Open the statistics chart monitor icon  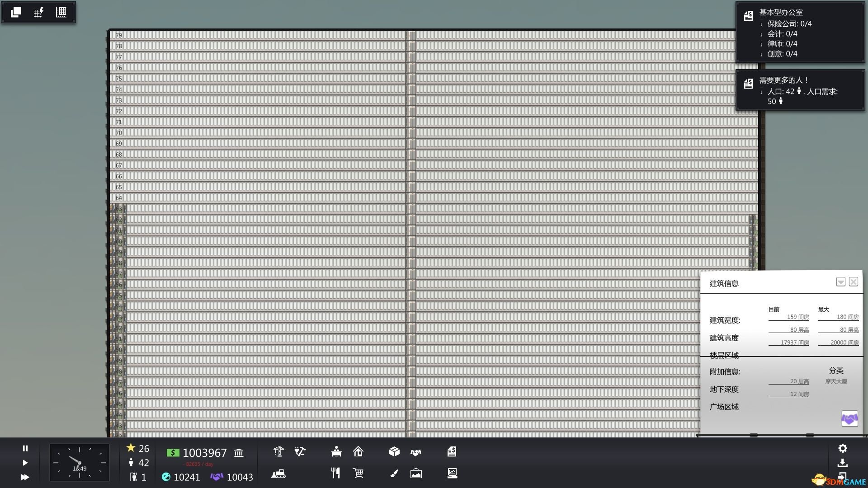pyautogui.click(x=452, y=473)
